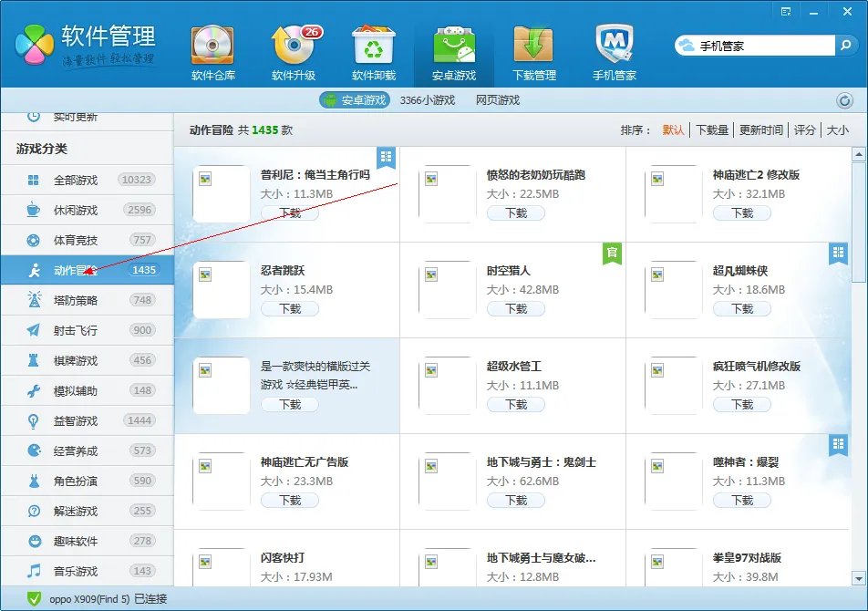Open the 神庙逃亡无广告版 thumbnail
Image resolution: width=868 pixels, height=611 pixels.
(x=221, y=482)
